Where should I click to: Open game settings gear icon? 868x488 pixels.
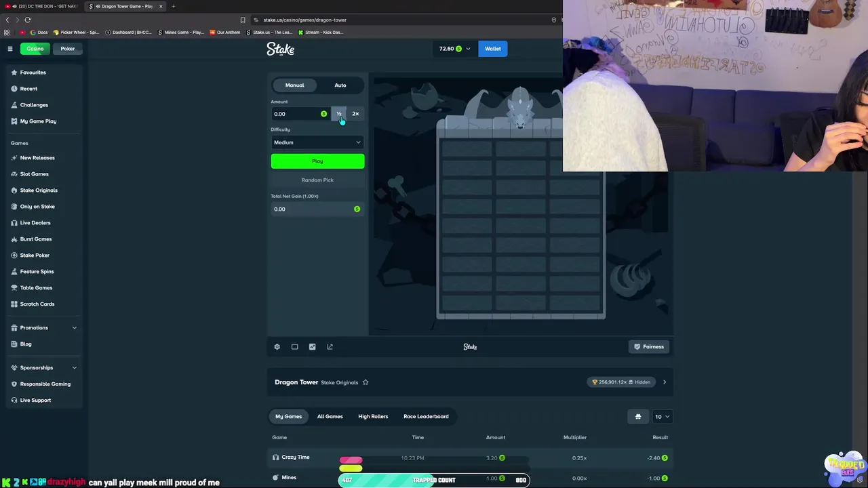point(277,347)
